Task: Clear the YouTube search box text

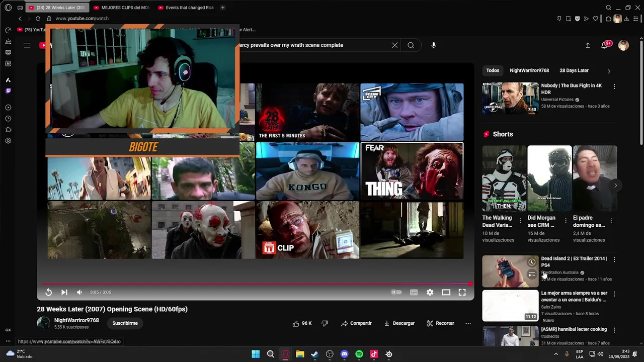Action: coord(395,45)
